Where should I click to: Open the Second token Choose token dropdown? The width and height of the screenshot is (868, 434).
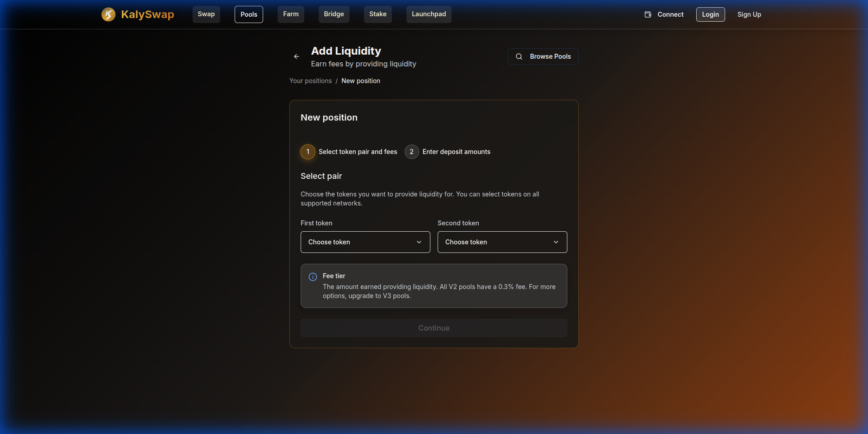pos(502,242)
